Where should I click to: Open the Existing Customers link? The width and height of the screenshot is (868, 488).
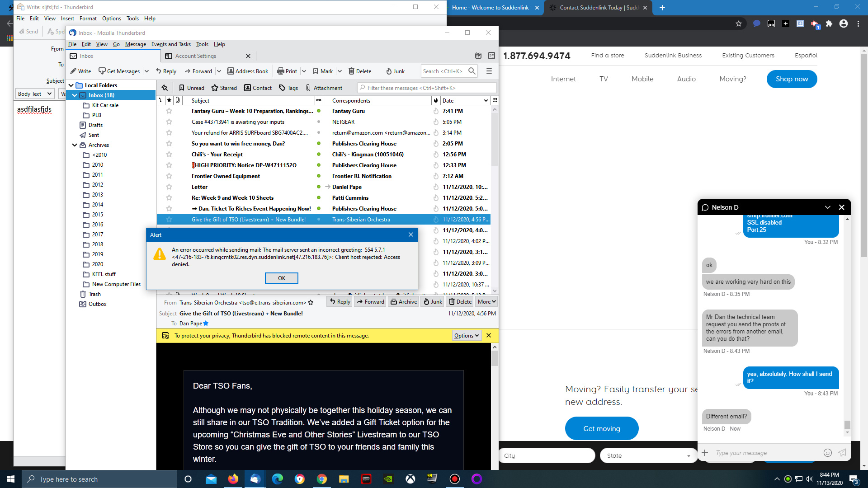click(x=748, y=55)
